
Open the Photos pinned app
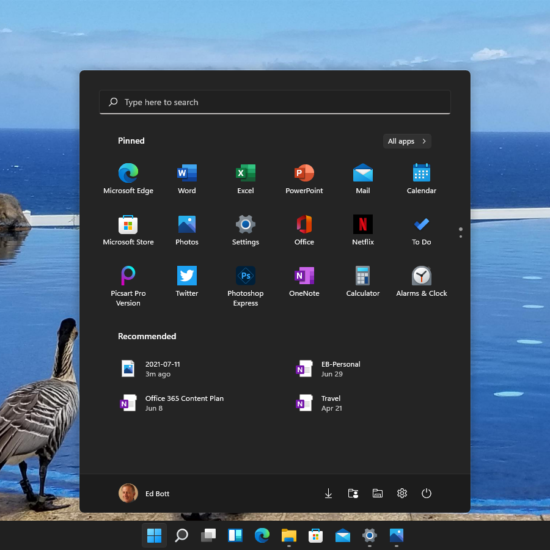click(x=187, y=230)
